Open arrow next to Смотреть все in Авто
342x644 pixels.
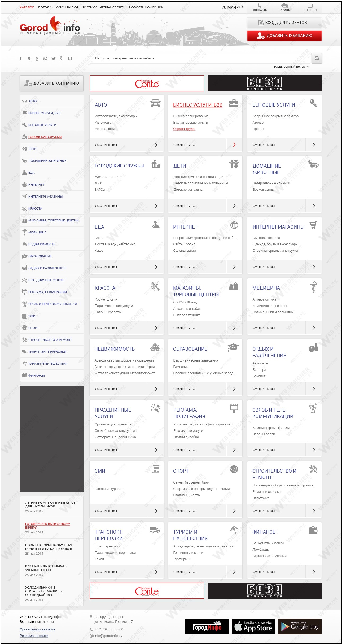coord(156,145)
